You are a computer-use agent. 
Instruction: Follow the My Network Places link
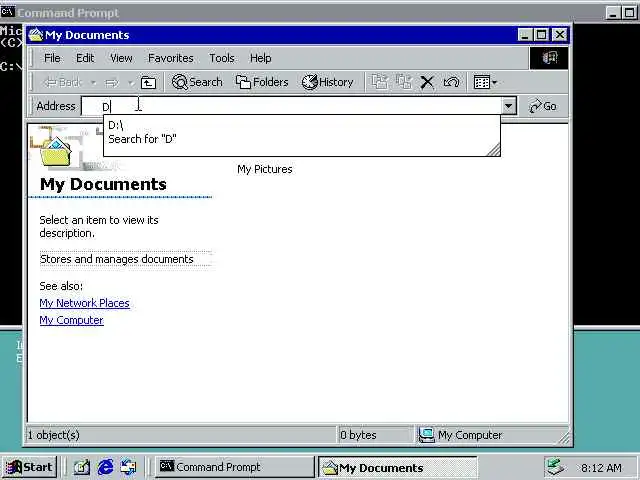[x=84, y=303]
